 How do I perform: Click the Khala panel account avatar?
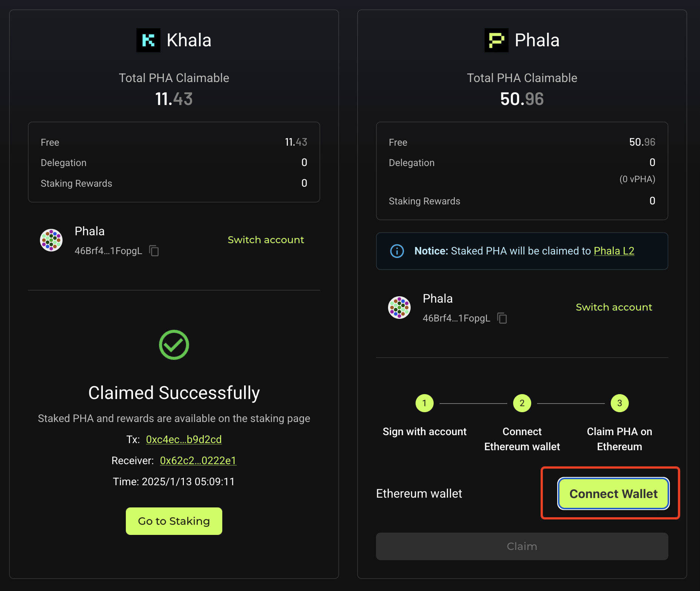point(51,240)
